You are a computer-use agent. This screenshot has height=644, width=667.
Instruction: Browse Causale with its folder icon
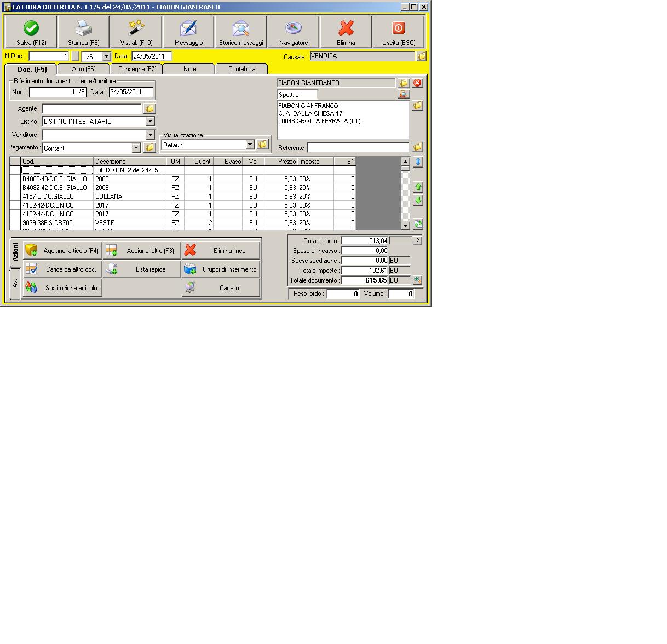(421, 56)
